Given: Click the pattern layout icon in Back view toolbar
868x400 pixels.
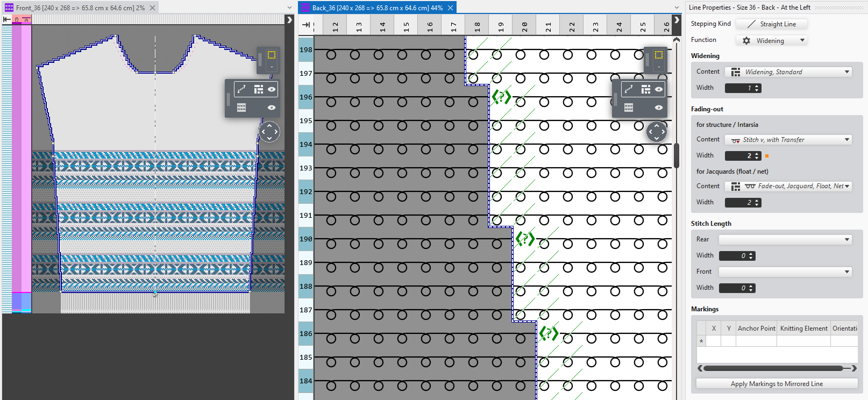Looking at the screenshot, I should 645,89.
